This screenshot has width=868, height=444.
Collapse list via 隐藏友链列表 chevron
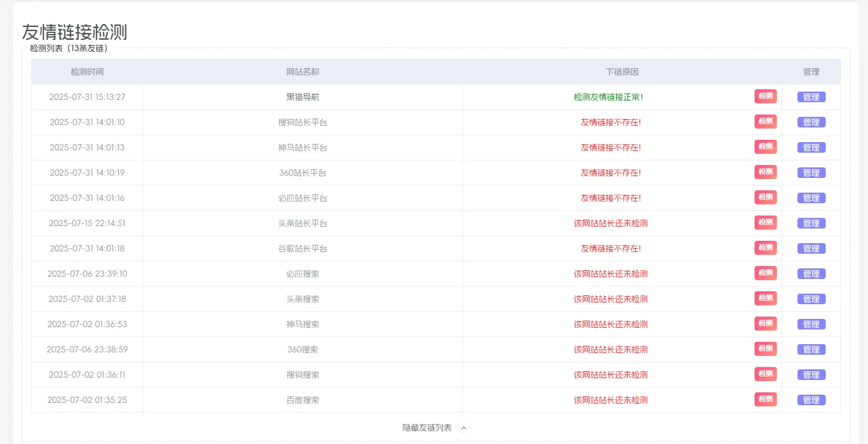464,428
